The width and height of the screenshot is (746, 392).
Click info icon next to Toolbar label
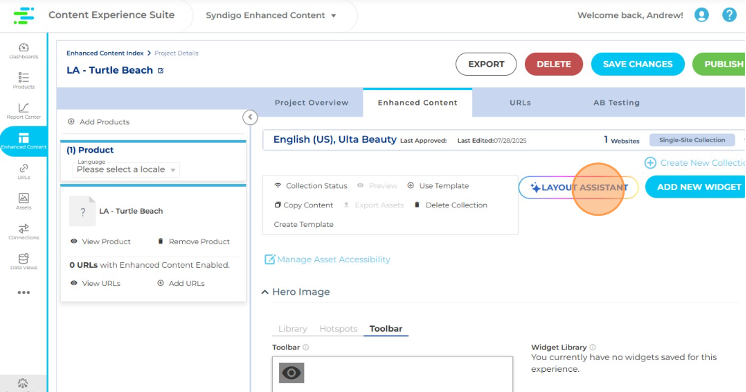coord(306,348)
